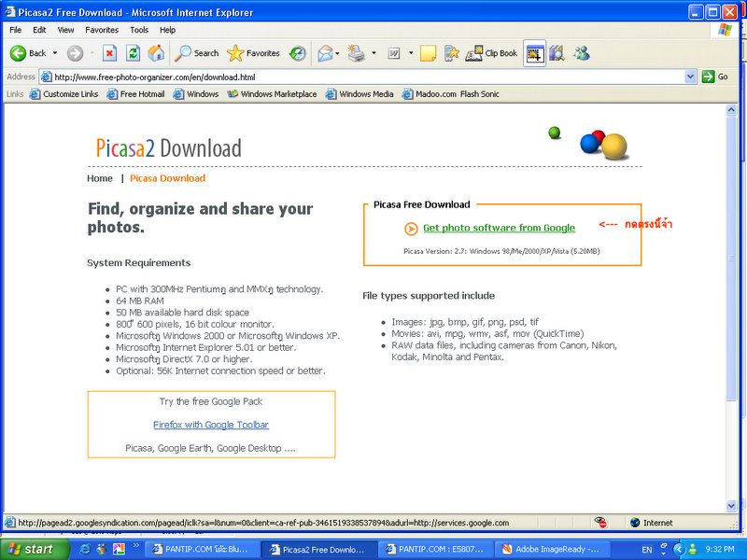Edit page with the Word icon
The width and height of the screenshot is (747, 560).
pyautogui.click(x=393, y=53)
